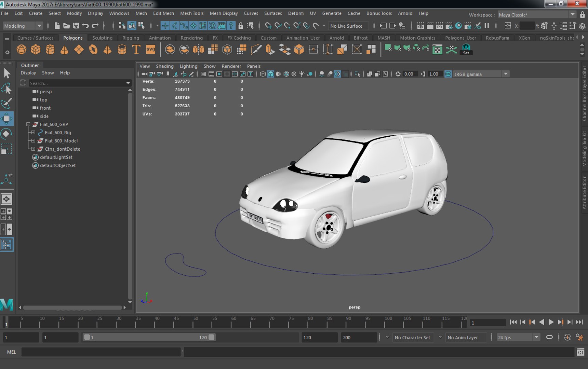Switch to the Sculpting shelf tab

pyautogui.click(x=102, y=38)
